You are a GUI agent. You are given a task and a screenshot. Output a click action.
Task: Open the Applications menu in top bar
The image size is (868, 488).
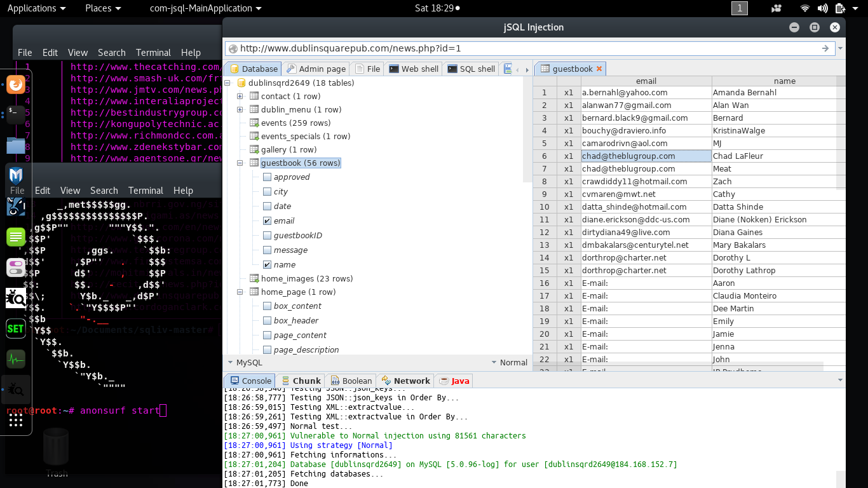[36, 8]
